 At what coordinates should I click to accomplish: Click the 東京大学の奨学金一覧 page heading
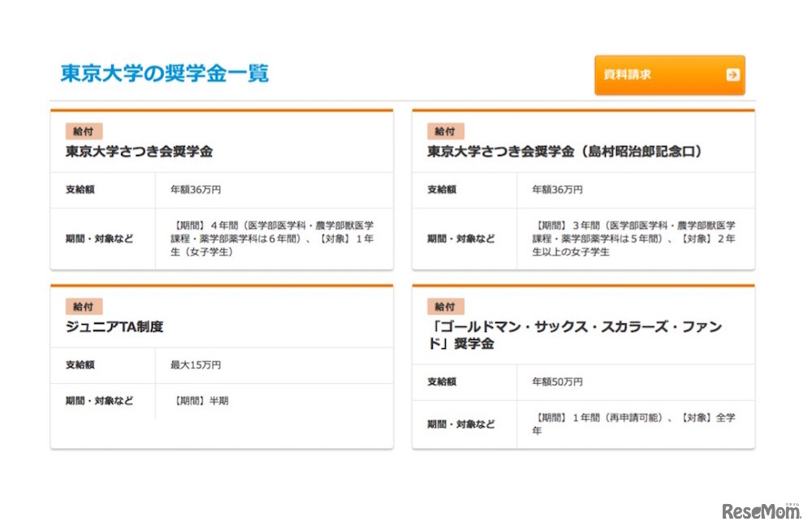point(166,74)
